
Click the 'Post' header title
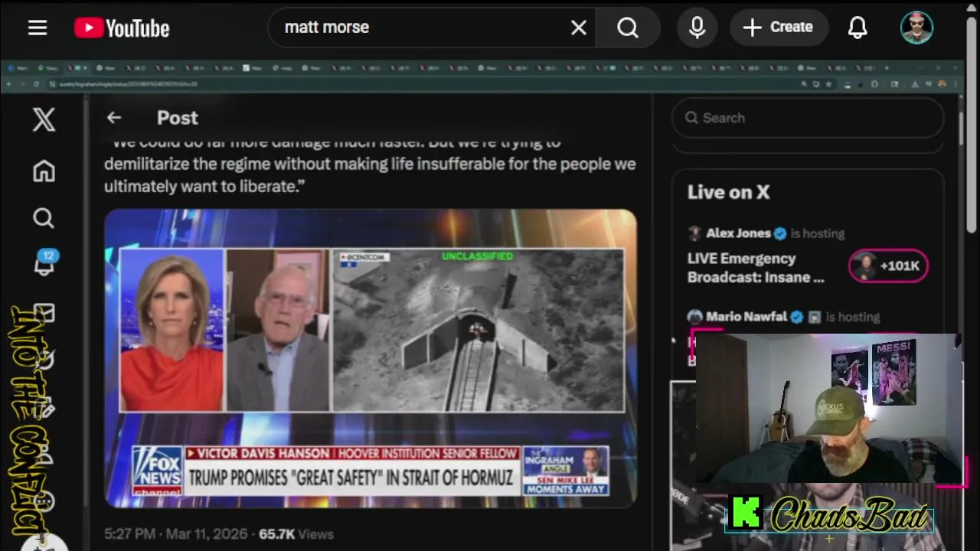coord(178,118)
